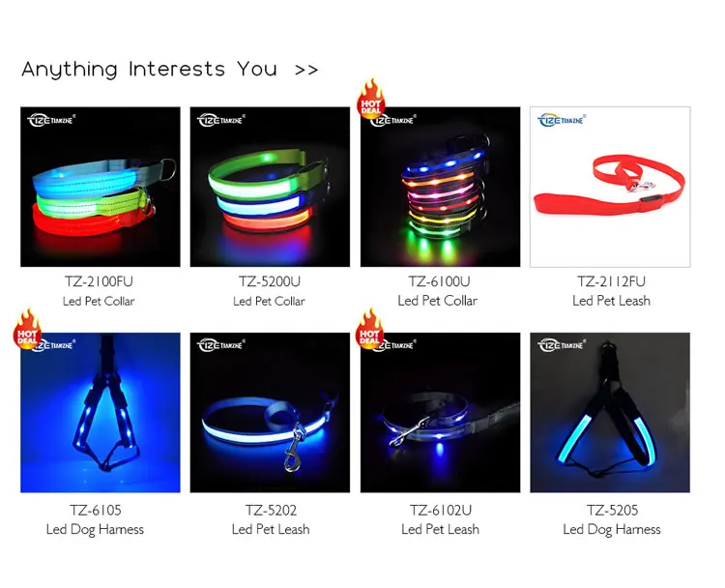This screenshot has width=725, height=588.
Task: Click the TIZE logo on the TZ-5202 leash image
Action: (x=221, y=345)
